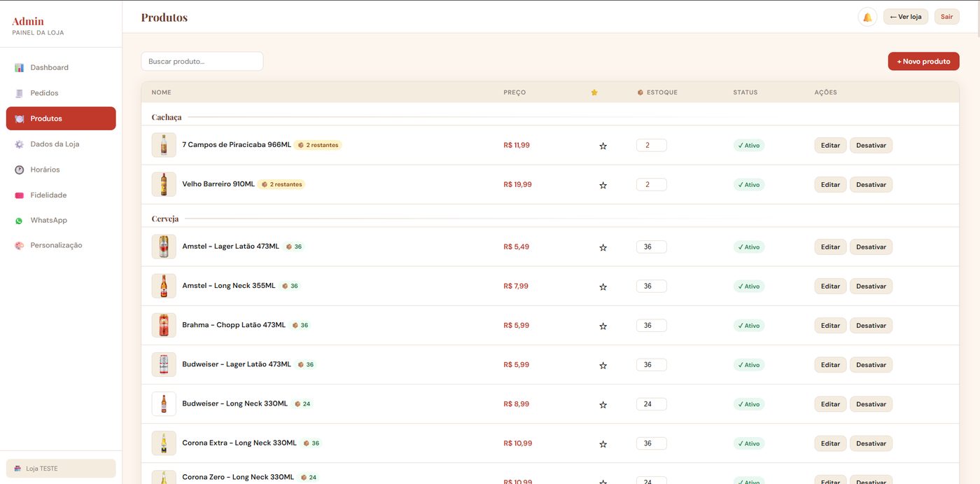Click the Loja TESTE store icon

pos(17,469)
